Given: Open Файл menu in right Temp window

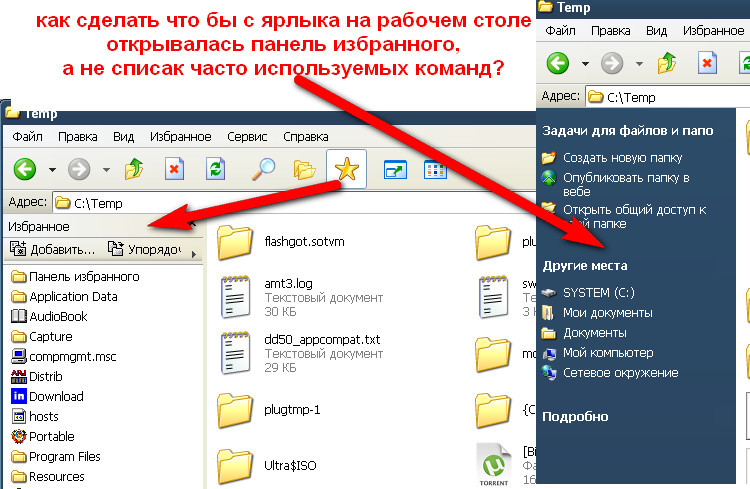Looking at the screenshot, I should [x=561, y=31].
